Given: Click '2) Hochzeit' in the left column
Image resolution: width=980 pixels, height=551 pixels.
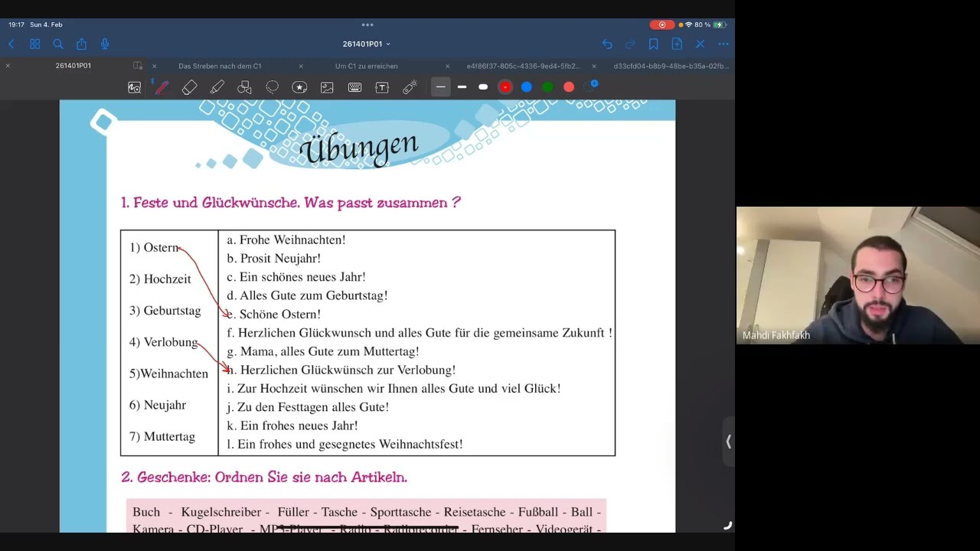Looking at the screenshot, I should (x=160, y=279).
